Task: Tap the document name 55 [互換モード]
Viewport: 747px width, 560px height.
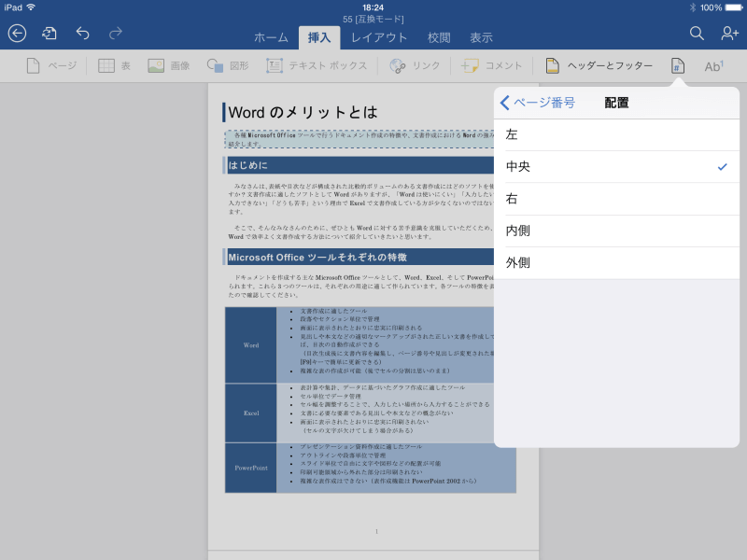Action: click(x=373, y=19)
